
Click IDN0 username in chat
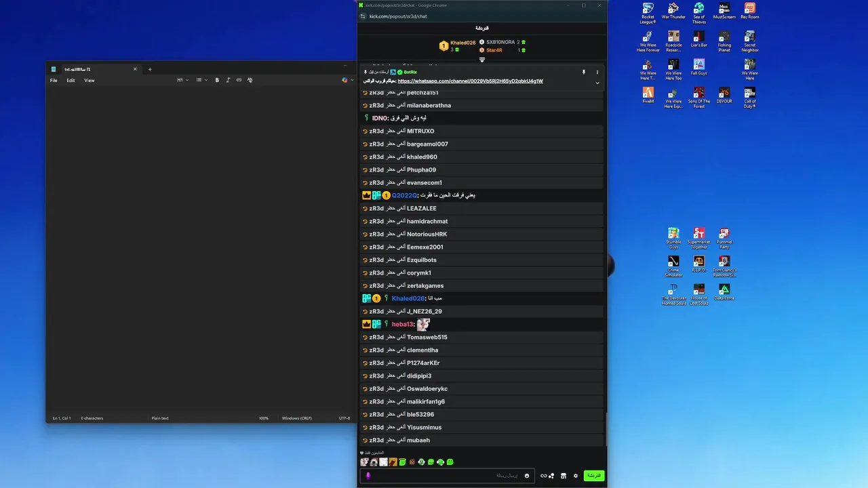pos(380,118)
